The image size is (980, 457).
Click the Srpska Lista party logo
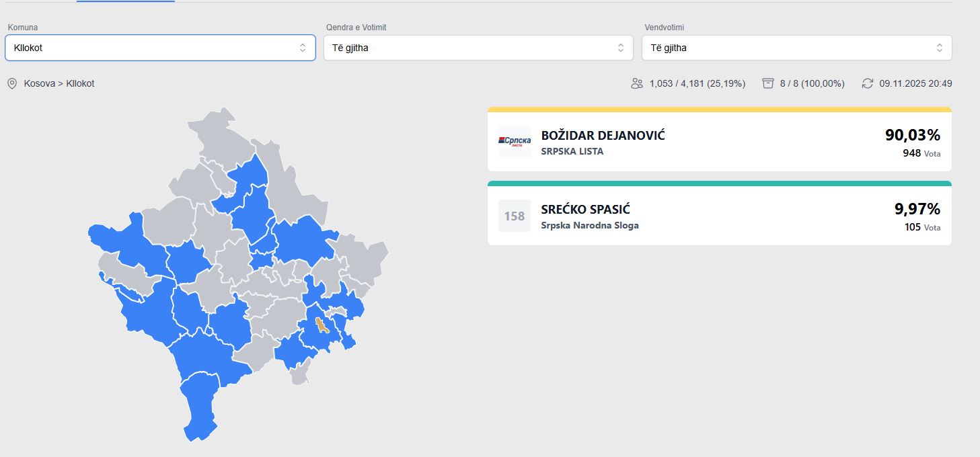[x=515, y=142]
